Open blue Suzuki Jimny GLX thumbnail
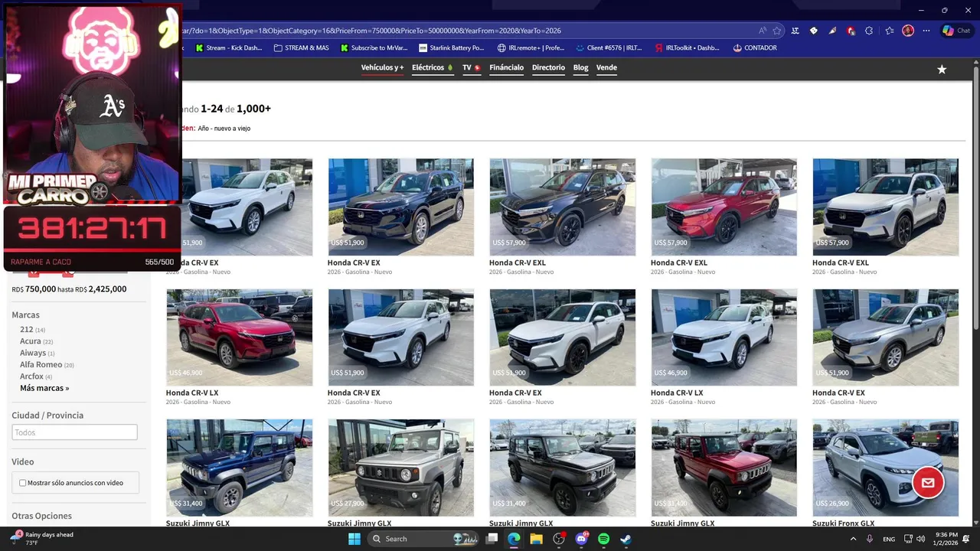 (x=239, y=467)
